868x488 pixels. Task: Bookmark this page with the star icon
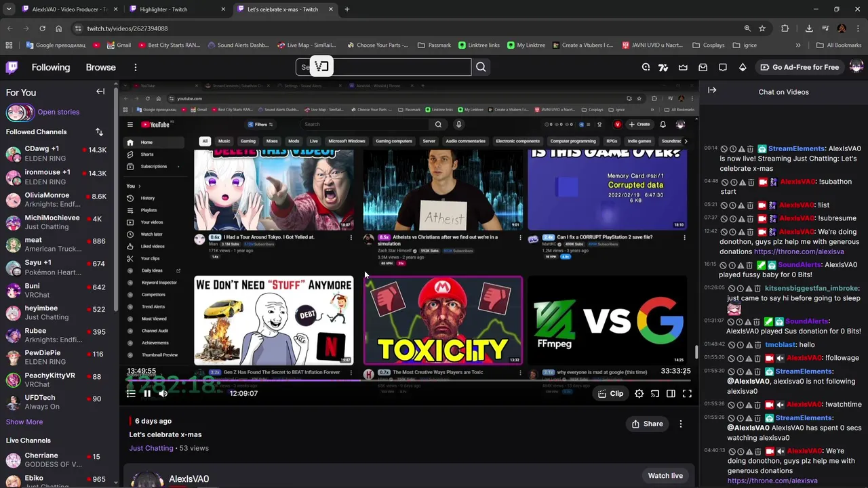(x=762, y=28)
